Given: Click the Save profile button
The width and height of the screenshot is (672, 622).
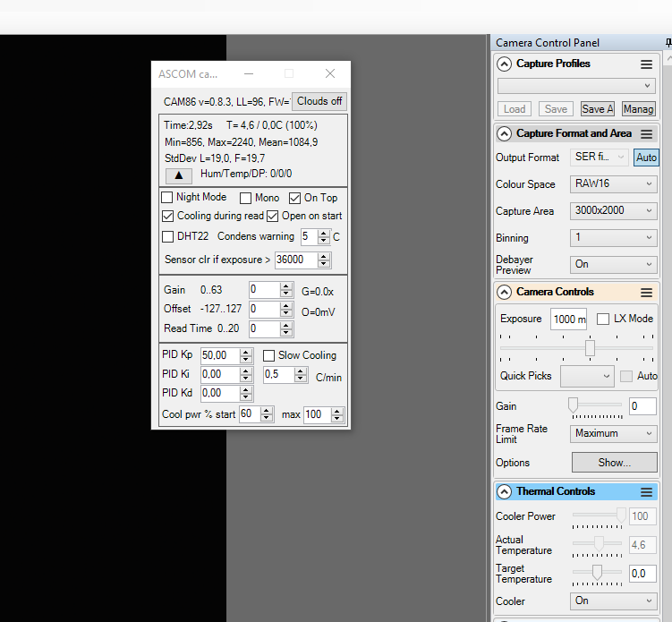Looking at the screenshot, I should (x=556, y=109).
